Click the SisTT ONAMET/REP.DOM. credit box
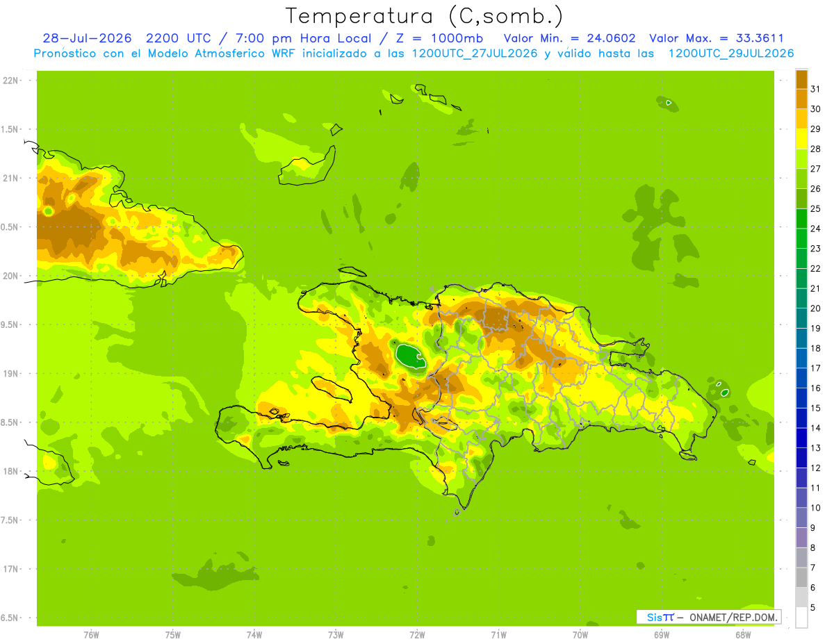The height and width of the screenshot is (644, 834). click(x=708, y=617)
